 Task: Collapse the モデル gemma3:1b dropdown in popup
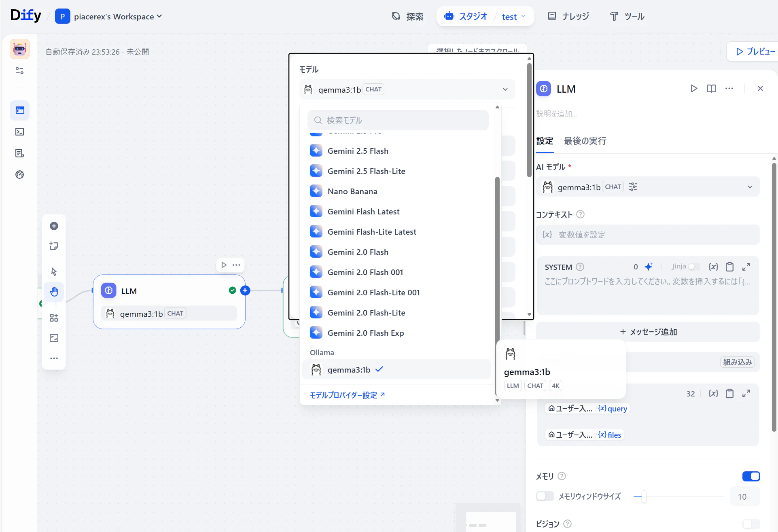[407, 89]
